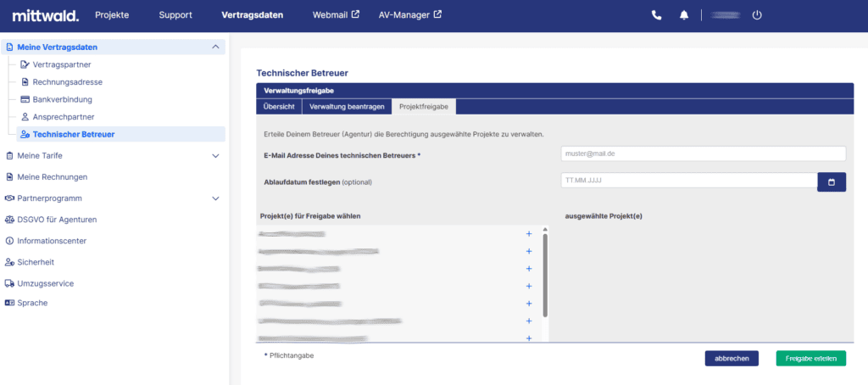Focus the technical supervisor email field
The image size is (868, 385).
(703, 153)
